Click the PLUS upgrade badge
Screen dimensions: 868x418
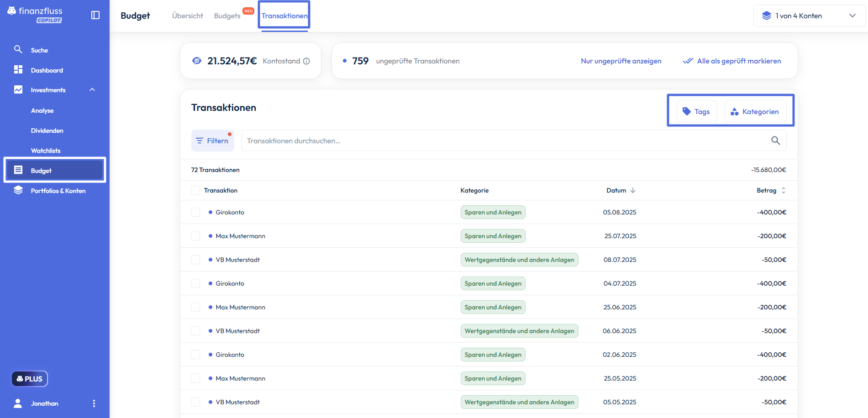pos(30,379)
